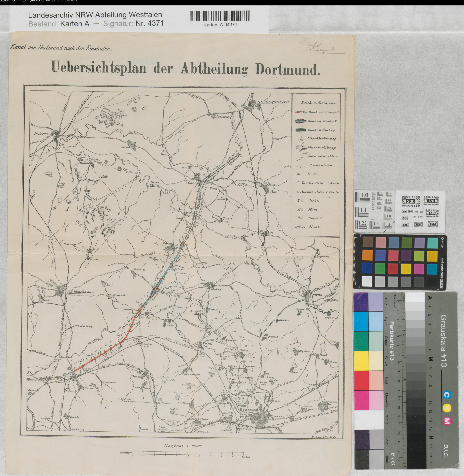Click the 'Datteln' town label
The image size is (464, 476).
(168, 243)
